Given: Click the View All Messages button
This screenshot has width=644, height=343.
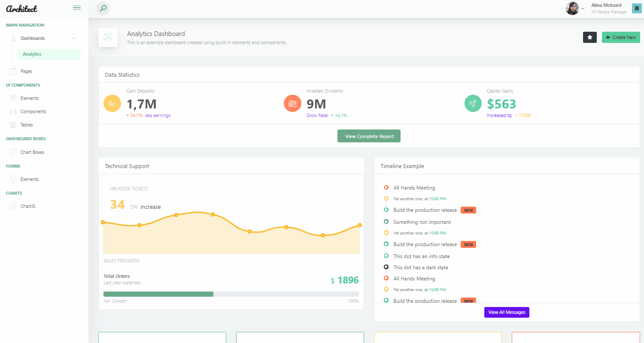Looking at the screenshot, I should pyautogui.click(x=507, y=312).
